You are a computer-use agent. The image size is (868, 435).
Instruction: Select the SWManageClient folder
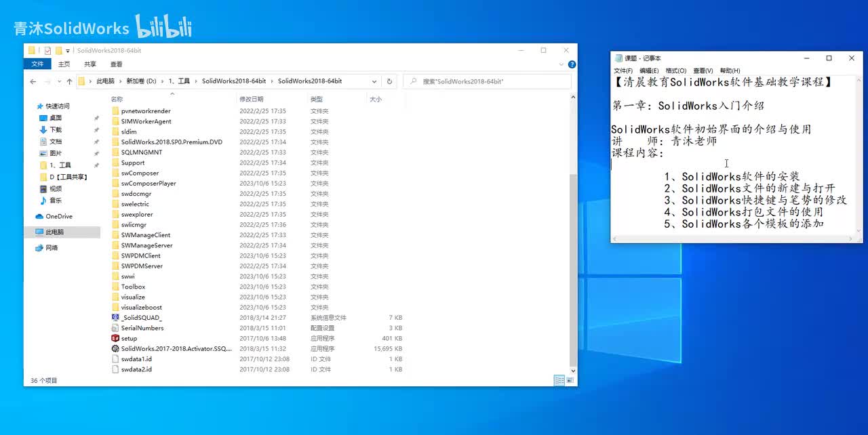pos(146,235)
